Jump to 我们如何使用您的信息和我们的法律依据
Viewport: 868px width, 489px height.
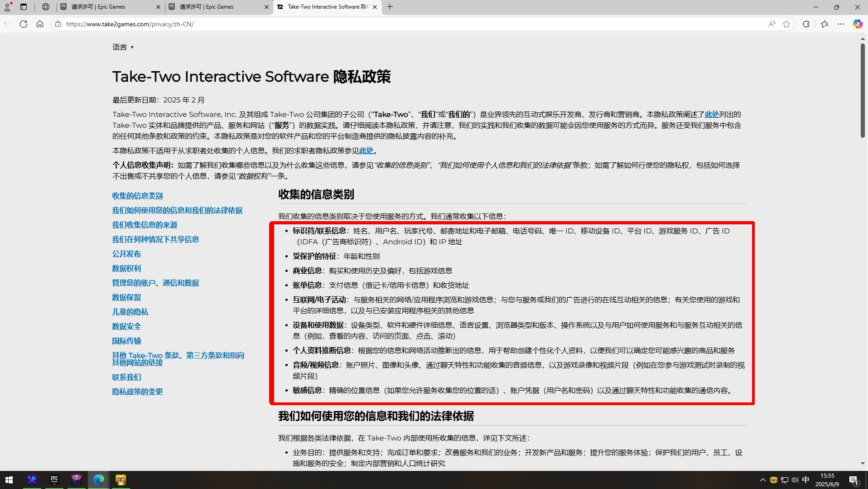pyautogui.click(x=177, y=210)
